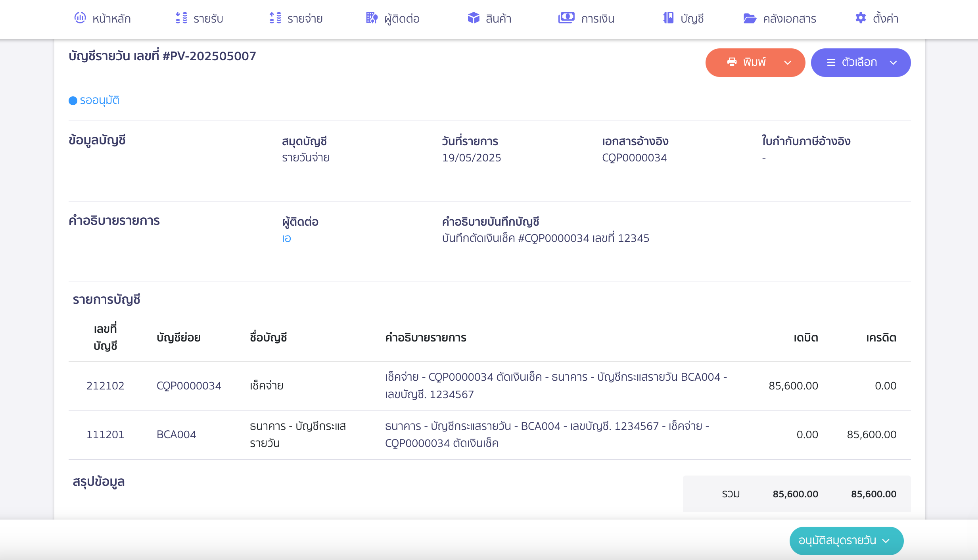Click the hamburger lines icon on ตัวเลือก
This screenshot has height=560, width=978.
[831, 62]
